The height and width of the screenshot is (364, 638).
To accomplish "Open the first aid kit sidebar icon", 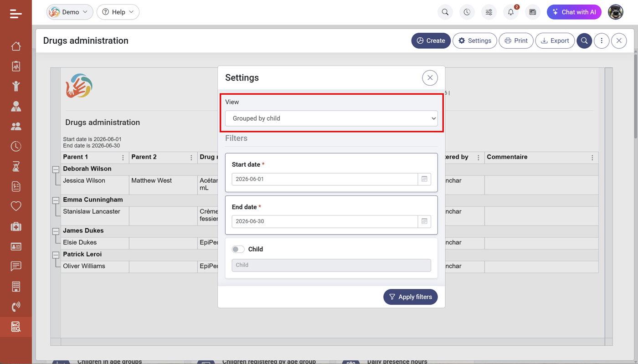I will (16, 226).
